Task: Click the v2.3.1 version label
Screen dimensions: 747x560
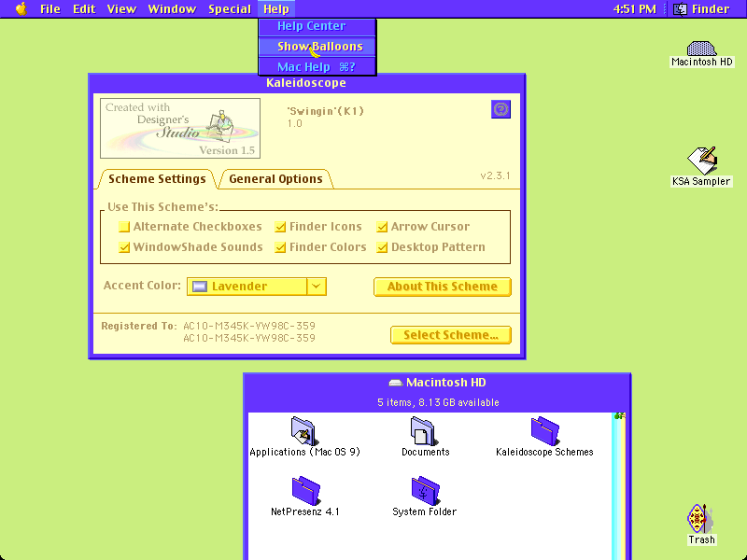Action: (496, 175)
